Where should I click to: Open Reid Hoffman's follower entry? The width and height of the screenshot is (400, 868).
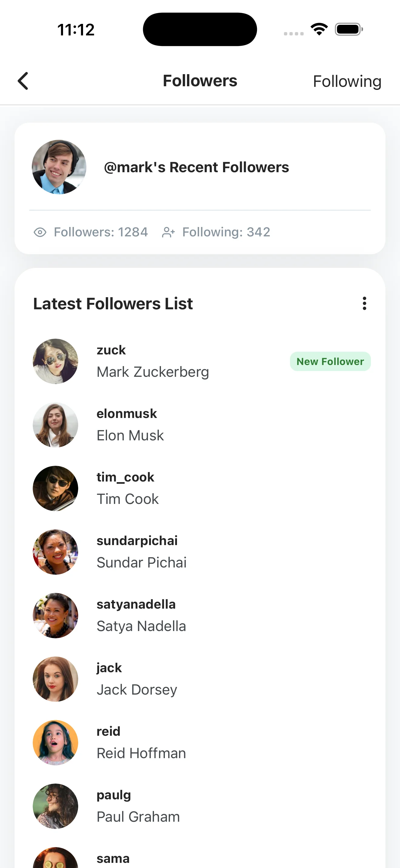coord(200,743)
